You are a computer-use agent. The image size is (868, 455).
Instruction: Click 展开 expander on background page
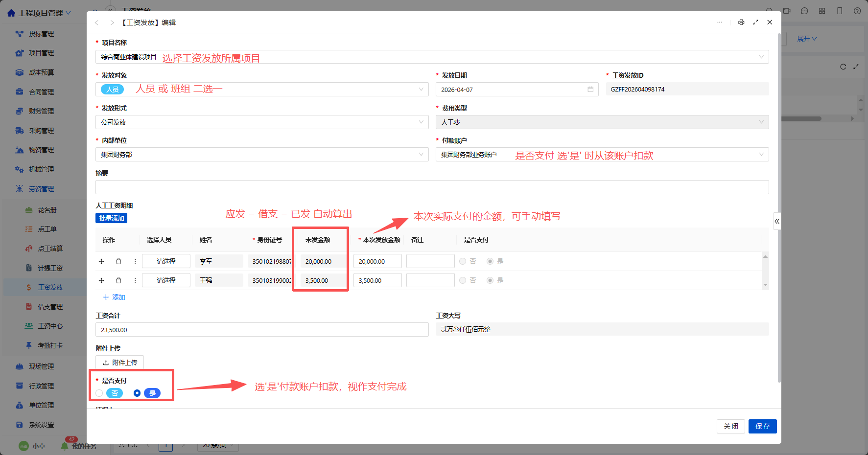[x=807, y=39]
